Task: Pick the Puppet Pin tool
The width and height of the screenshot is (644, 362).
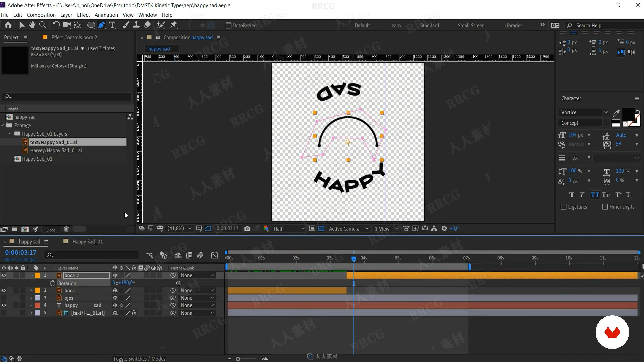Action: [174, 25]
